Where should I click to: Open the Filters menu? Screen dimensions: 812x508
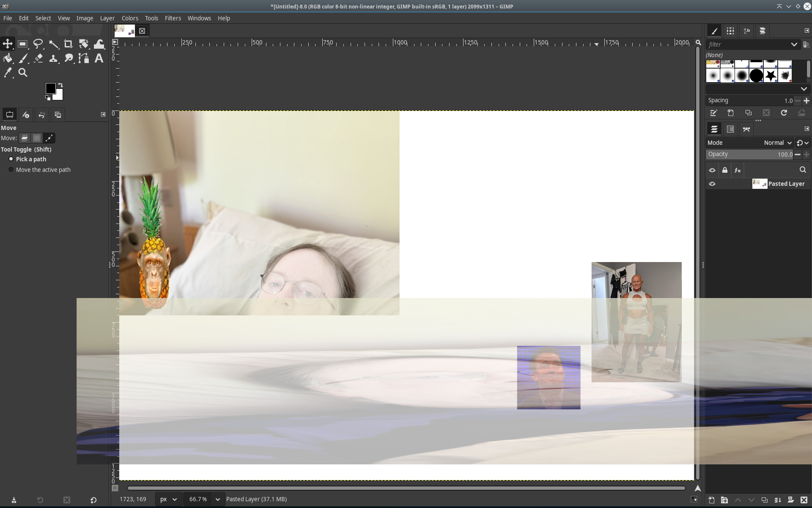pyautogui.click(x=173, y=18)
